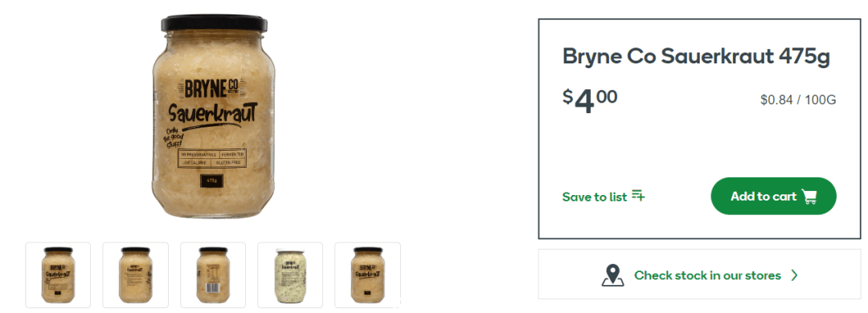Click the $4.00 price text
Viewport: 868px width, 313px height.
coord(590,100)
